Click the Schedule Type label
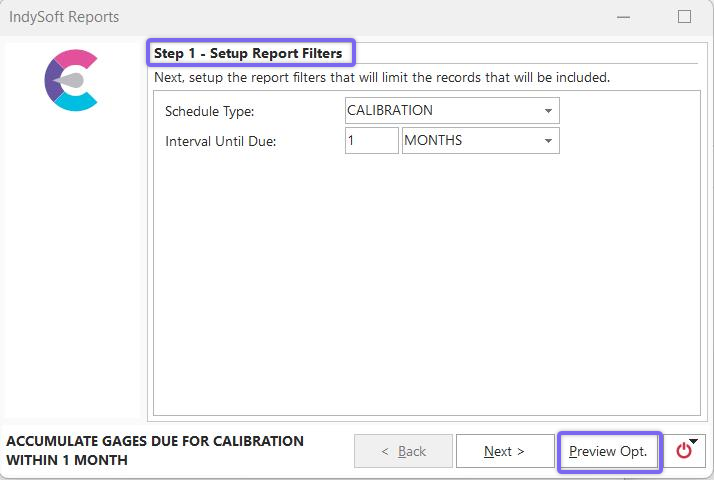Viewport: 714px width, 480px height. [x=209, y=111]
